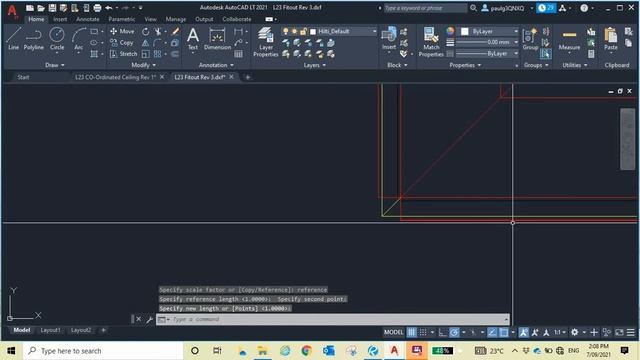640x360 pixels.
Task: Click the Plot printer icon in toolbar
Action: (97, 8)
